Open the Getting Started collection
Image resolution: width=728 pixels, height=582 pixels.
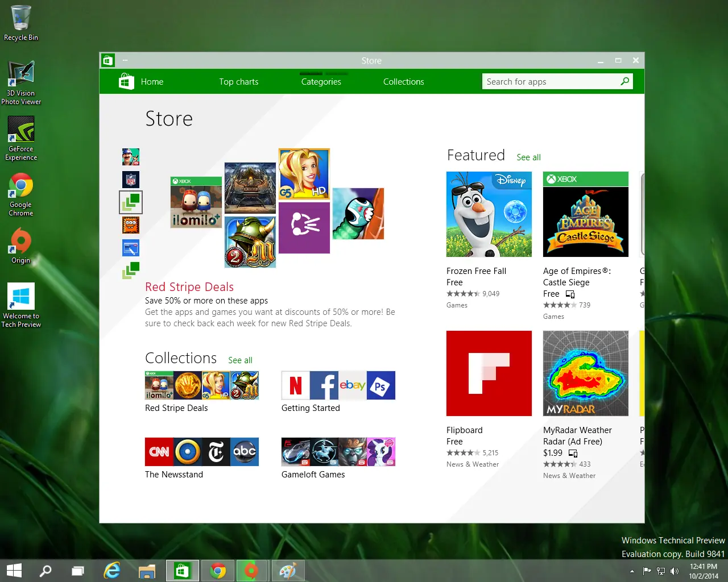[338, 392]
